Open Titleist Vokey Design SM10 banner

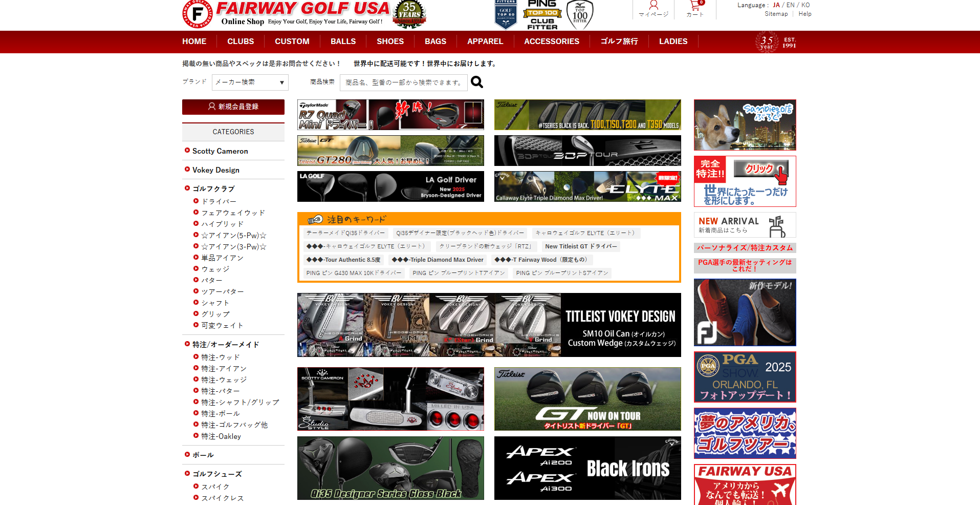click(489, 325)
